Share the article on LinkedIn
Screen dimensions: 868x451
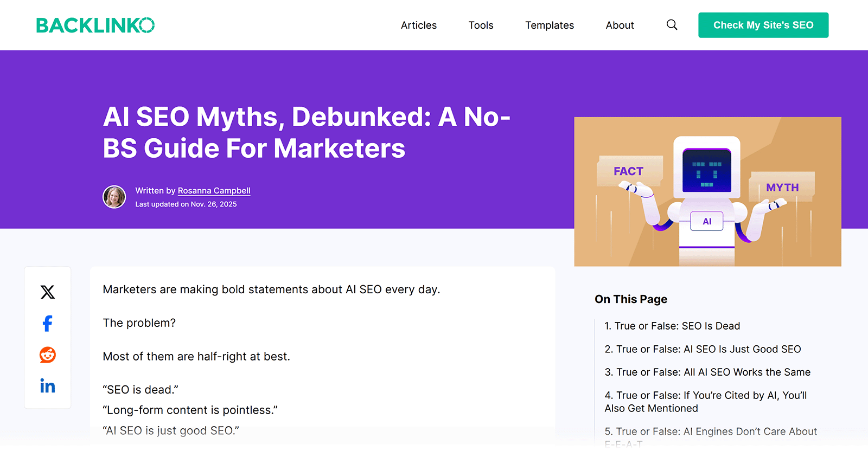(48, 386)
